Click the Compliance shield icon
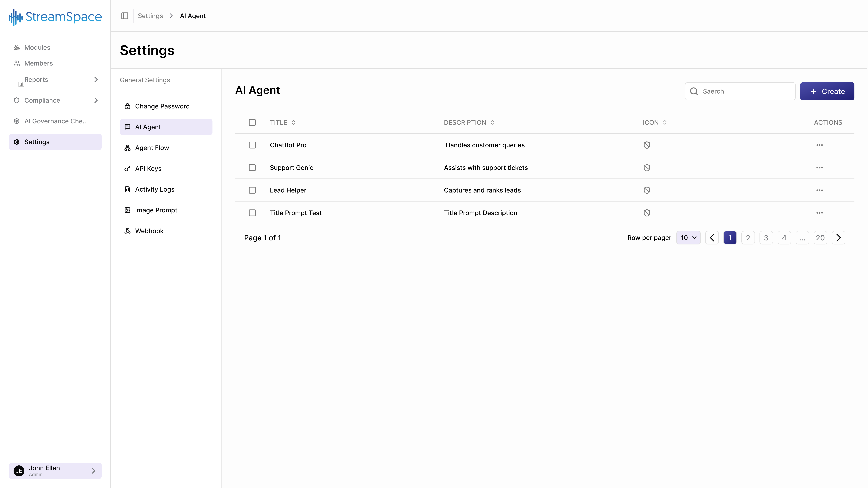Viewport: 868px width, 488px height. 17,100
